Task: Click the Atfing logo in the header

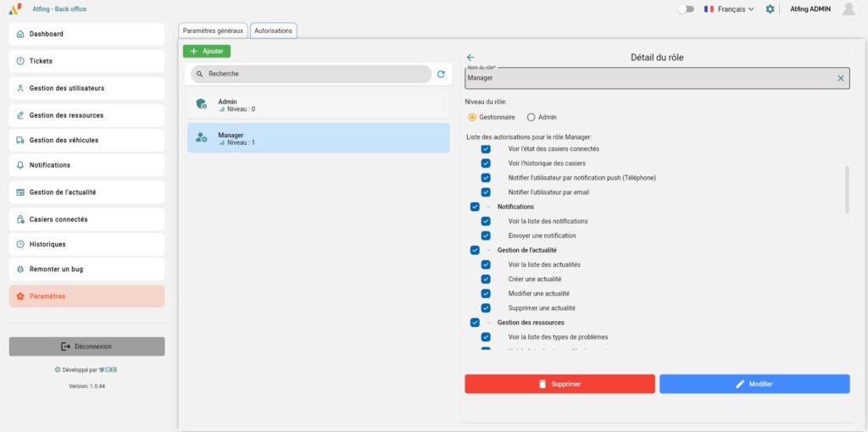Action: click(14, 8)
